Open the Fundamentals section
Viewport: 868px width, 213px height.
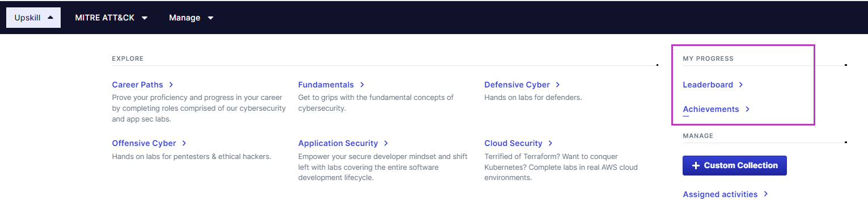tap(326, 85)
